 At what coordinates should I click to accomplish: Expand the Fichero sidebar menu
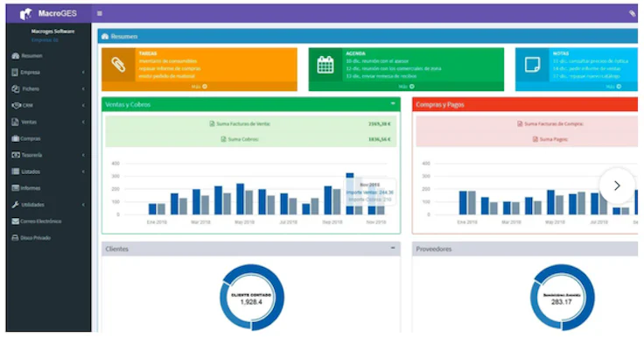click(x=48, y=88)
